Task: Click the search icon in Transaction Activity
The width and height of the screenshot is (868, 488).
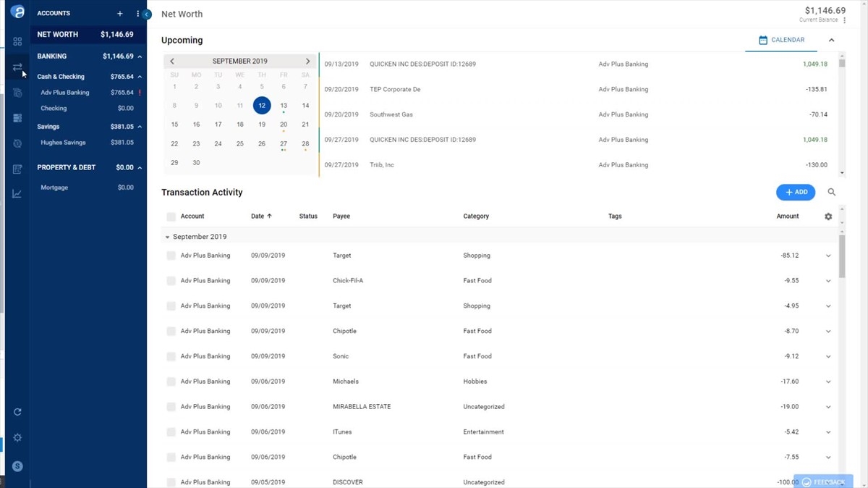Action: [832, 193]
